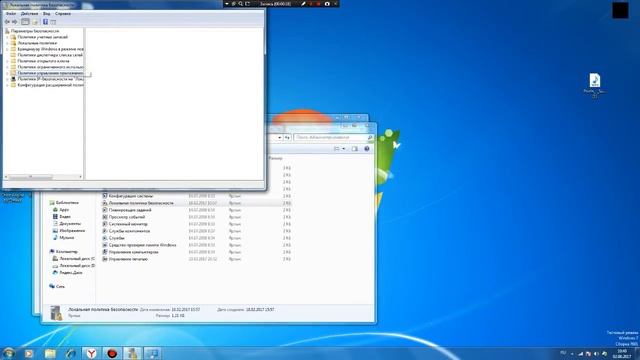Open Explorer address bar history dropdown

click(x=280, y=138)
